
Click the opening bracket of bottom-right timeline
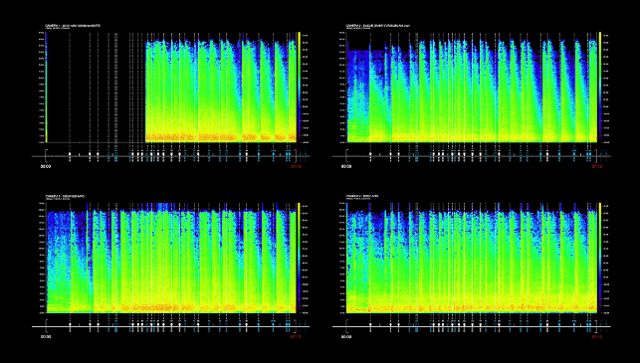click(x=347, y=325)
